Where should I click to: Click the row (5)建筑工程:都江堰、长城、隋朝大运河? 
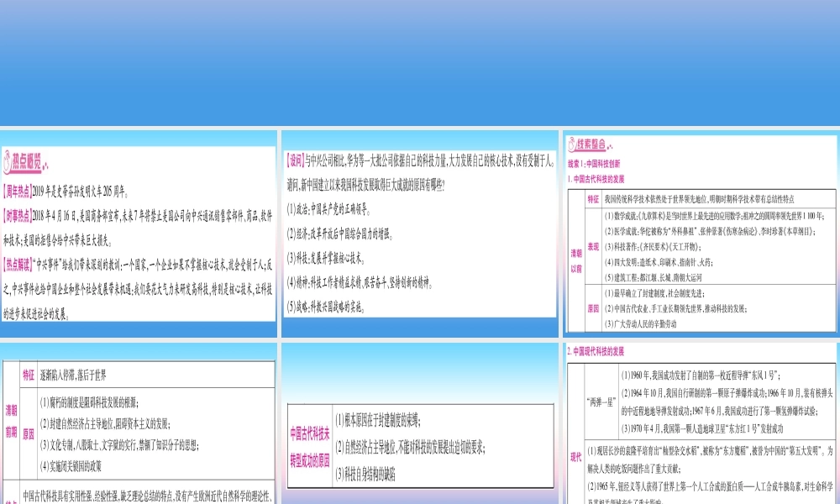tap(653, 277)
